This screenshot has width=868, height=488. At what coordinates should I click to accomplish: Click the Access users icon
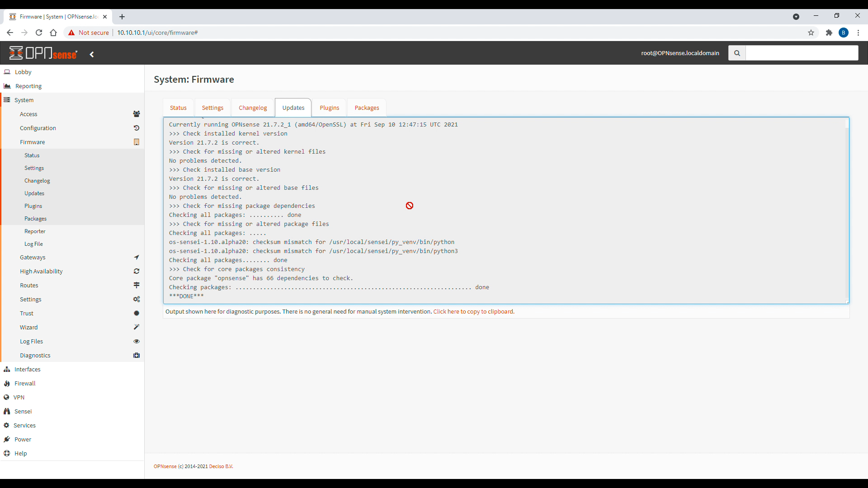point(136,114)
